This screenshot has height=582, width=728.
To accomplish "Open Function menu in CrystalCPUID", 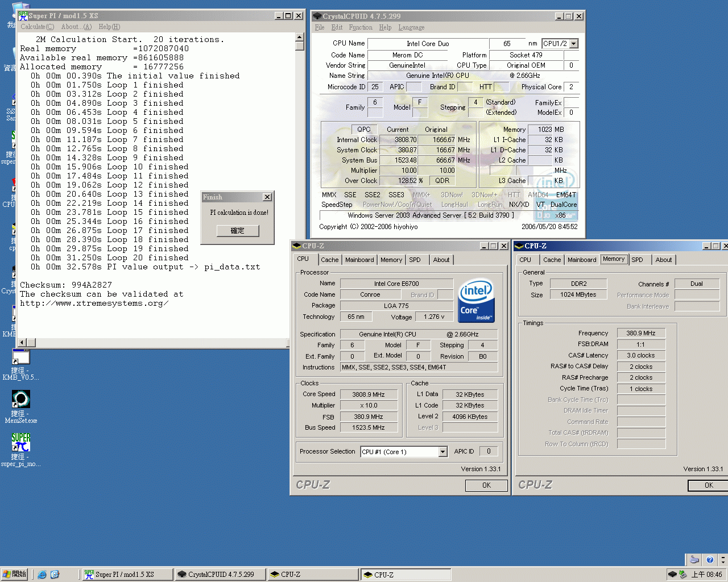I will coord(361,27).
